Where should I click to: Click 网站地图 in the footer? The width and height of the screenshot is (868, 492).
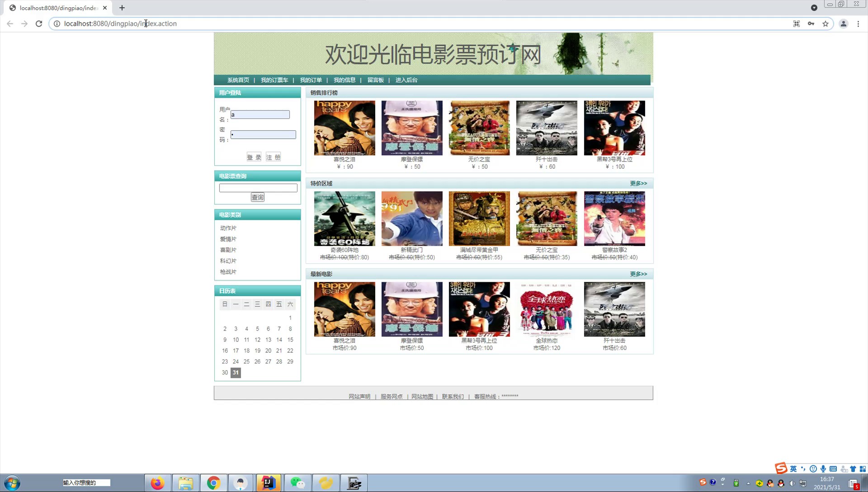tap(422, 397)
